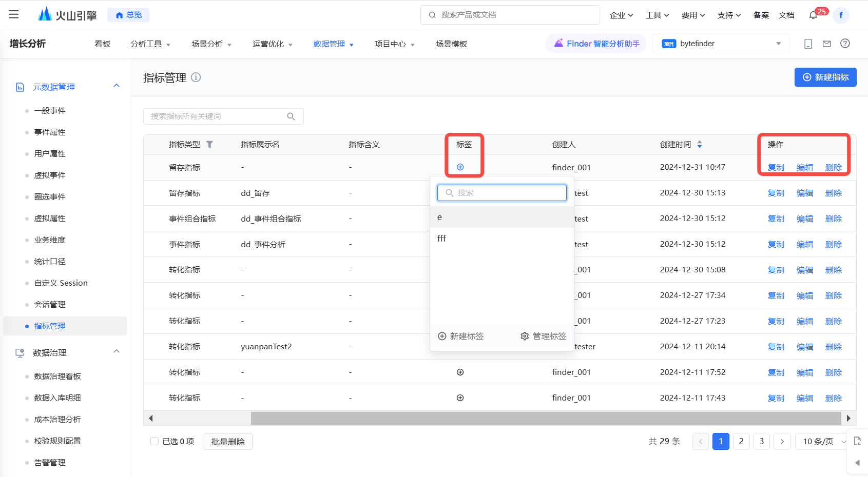Open 自定义 Session in sidebar
Image resolution: width=868 pixels, height=477 pixels.
point(61,283)
